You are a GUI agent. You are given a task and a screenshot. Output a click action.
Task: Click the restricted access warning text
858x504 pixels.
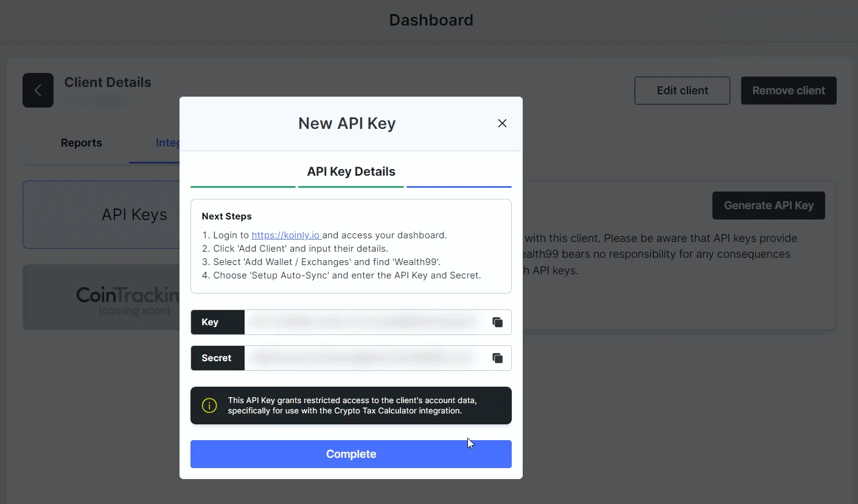(x=352, y=406)
